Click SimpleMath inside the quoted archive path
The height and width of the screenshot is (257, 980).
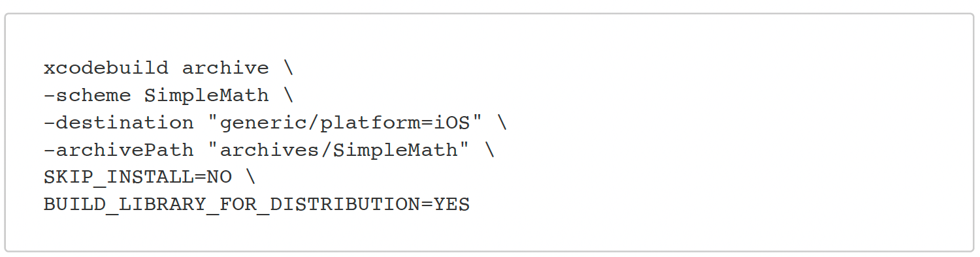tap(395, 150)
